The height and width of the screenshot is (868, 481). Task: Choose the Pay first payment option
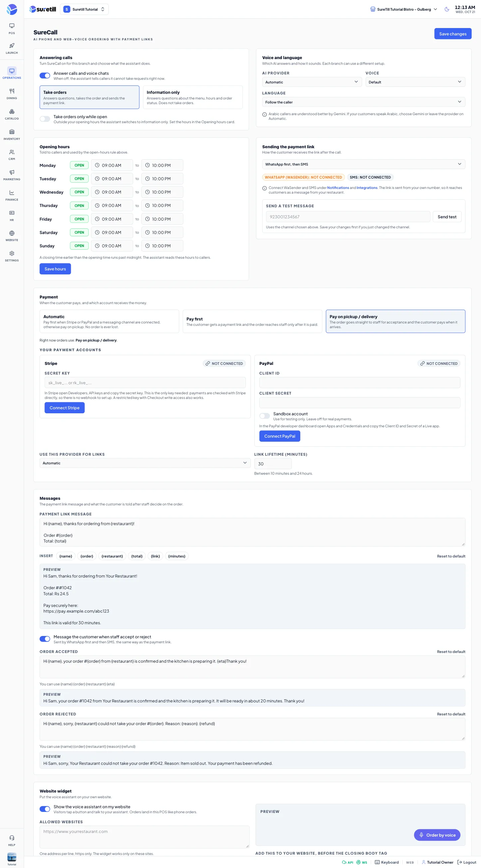click(x=253, y=321)
